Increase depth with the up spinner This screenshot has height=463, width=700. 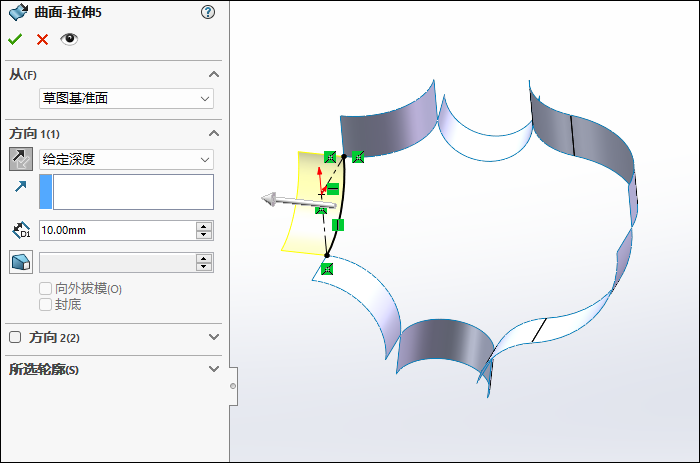coord(204,226)
